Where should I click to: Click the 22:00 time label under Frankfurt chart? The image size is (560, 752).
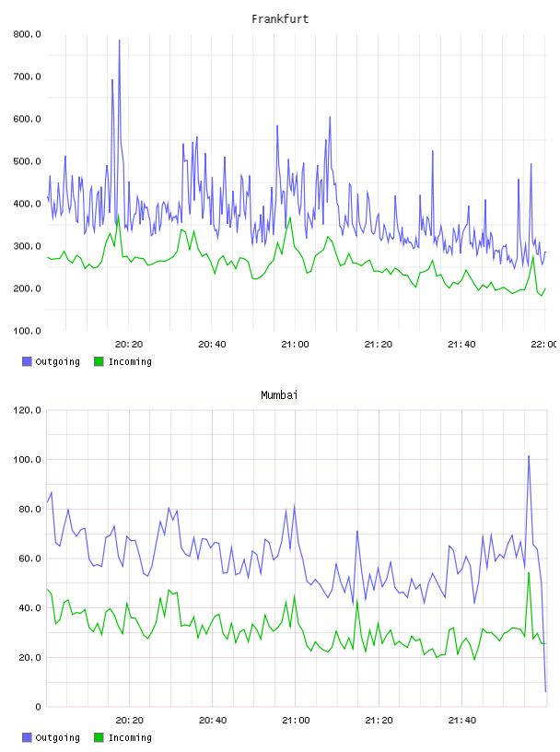click(x=544, y=345)
